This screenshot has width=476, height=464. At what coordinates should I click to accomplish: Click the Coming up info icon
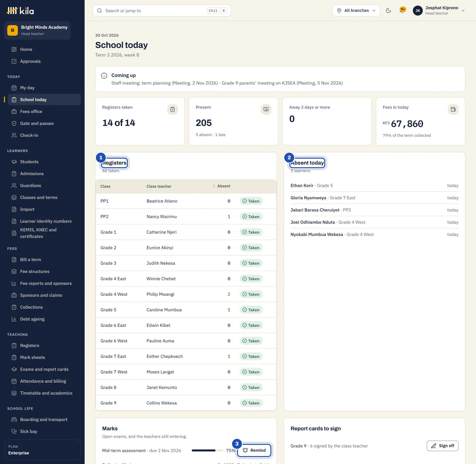click(104, 76)
